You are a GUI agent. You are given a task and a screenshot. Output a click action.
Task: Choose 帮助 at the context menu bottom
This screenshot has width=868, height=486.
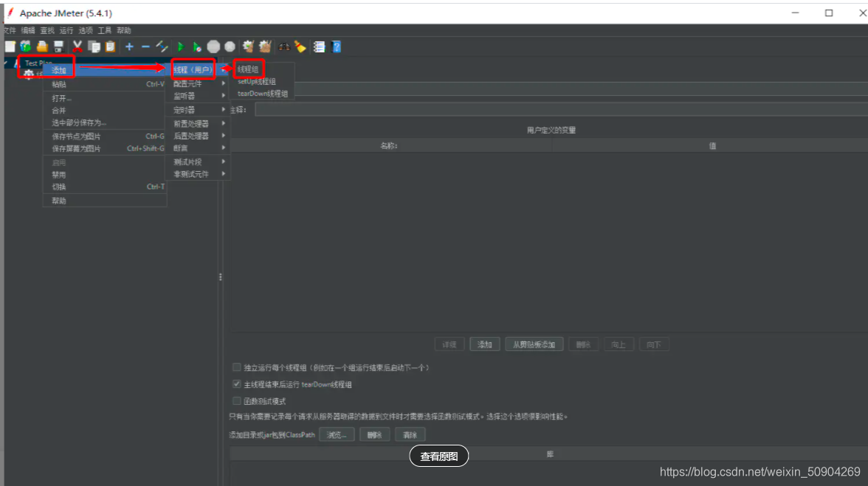click(105, 200)
